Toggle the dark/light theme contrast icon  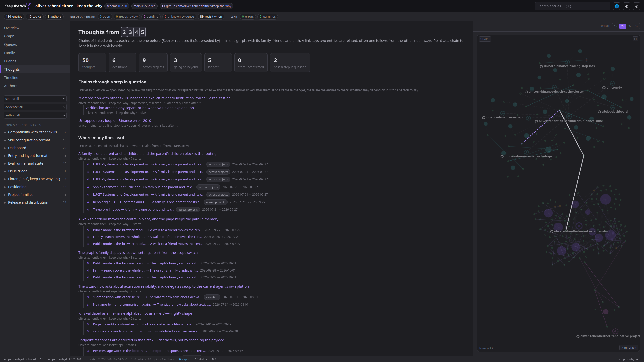627,6
